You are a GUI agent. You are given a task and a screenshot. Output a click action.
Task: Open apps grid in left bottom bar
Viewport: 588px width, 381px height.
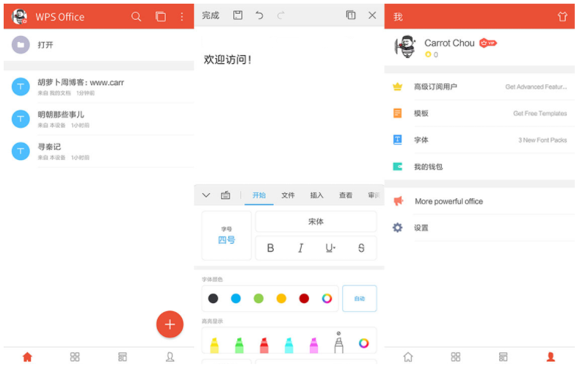coord(75,357)
